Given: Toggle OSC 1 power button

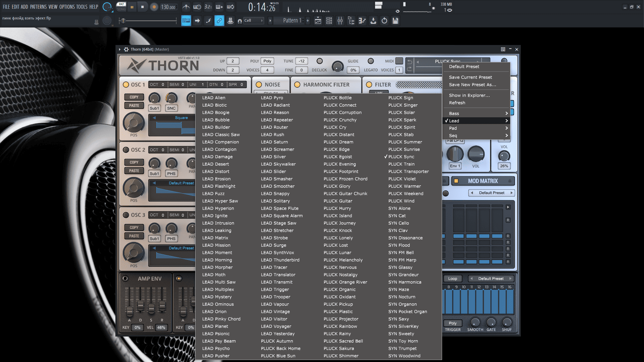Looking at the screenshot, I should 126,84.
